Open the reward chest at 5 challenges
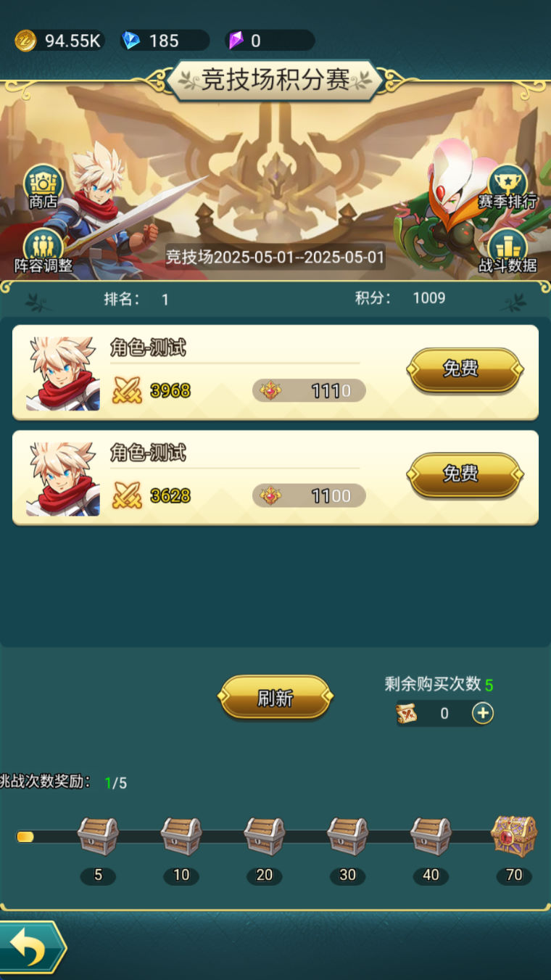Screen dimensions: 551x980 pyautogui.click(x=98, y=836)
